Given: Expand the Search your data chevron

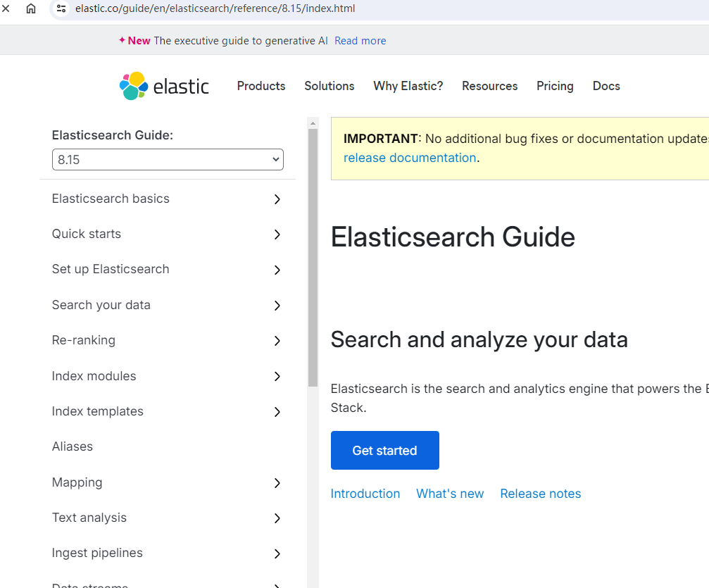Looking at the screenshot, I should [277, 306].
